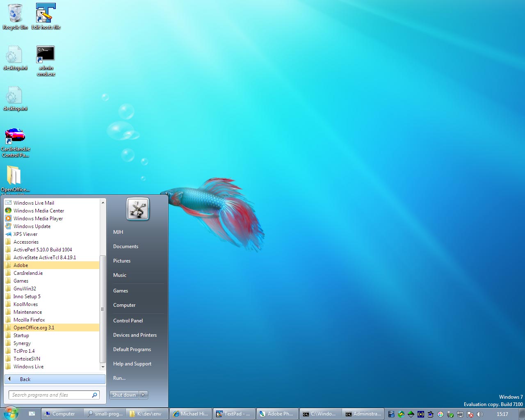
Task: Open Control Panel from Start menu
Action: pos(138,321)
